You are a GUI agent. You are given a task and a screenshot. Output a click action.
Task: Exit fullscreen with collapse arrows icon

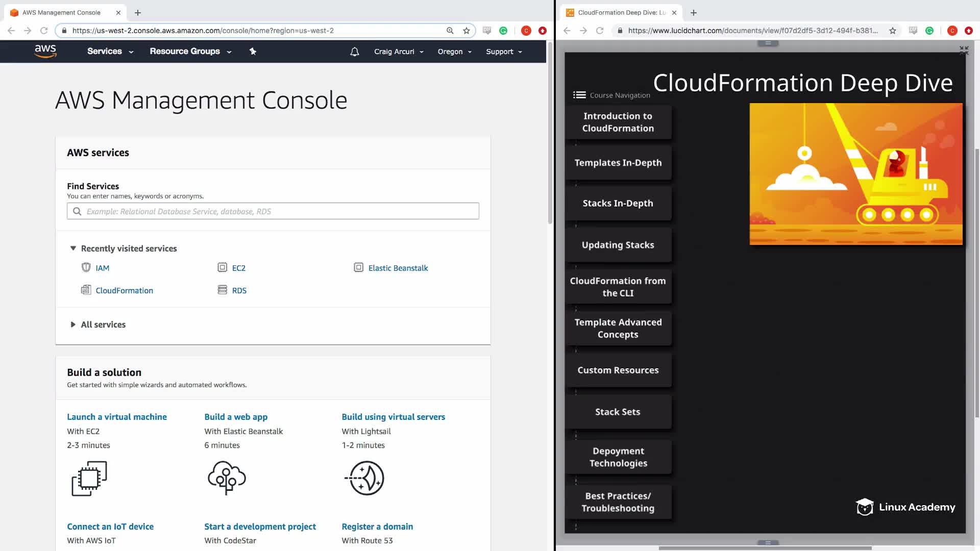pos(963,50)
